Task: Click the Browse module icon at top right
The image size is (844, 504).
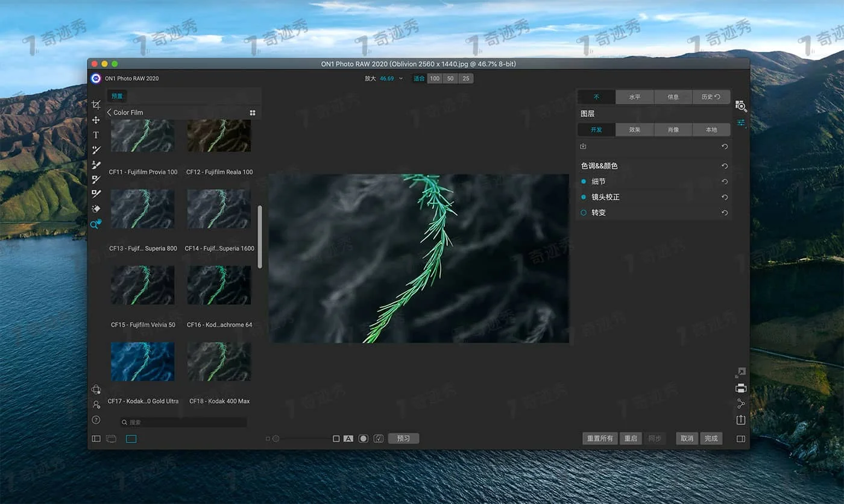Action: point(741,107)
